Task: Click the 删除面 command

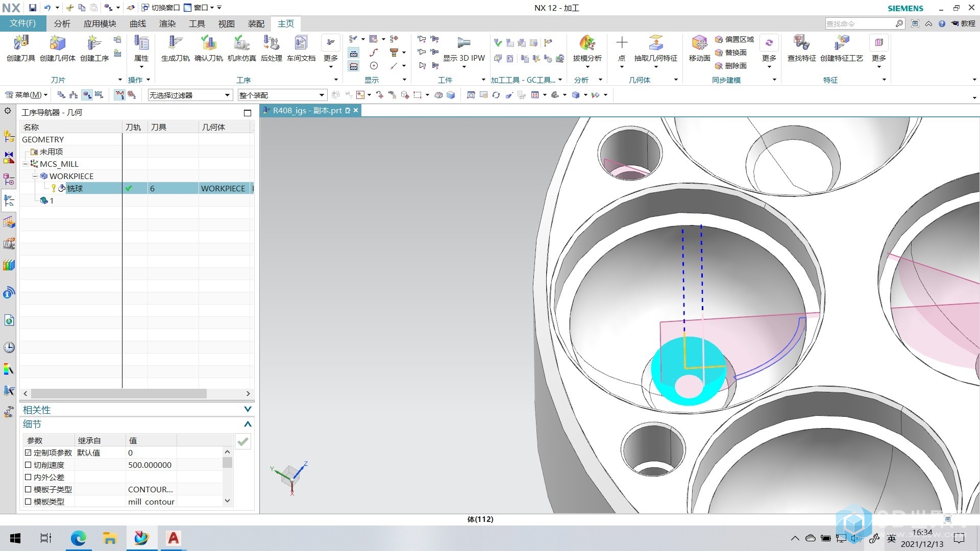Action: (x=731, y=66)
